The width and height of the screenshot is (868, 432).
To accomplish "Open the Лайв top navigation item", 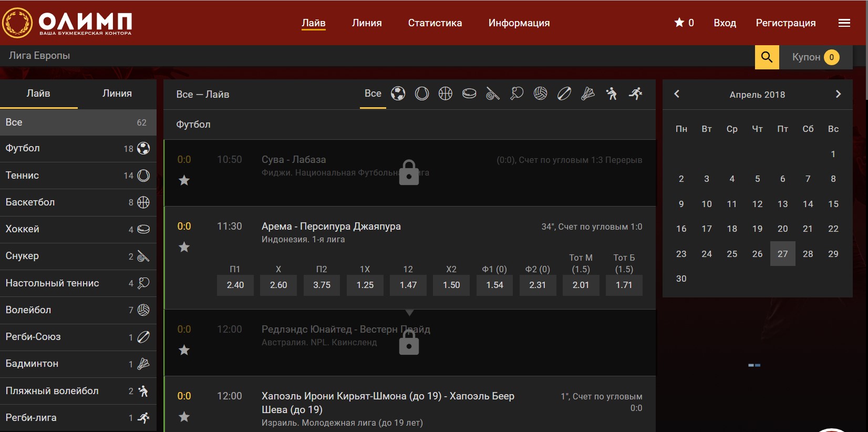I will click(x=314, y=23).
